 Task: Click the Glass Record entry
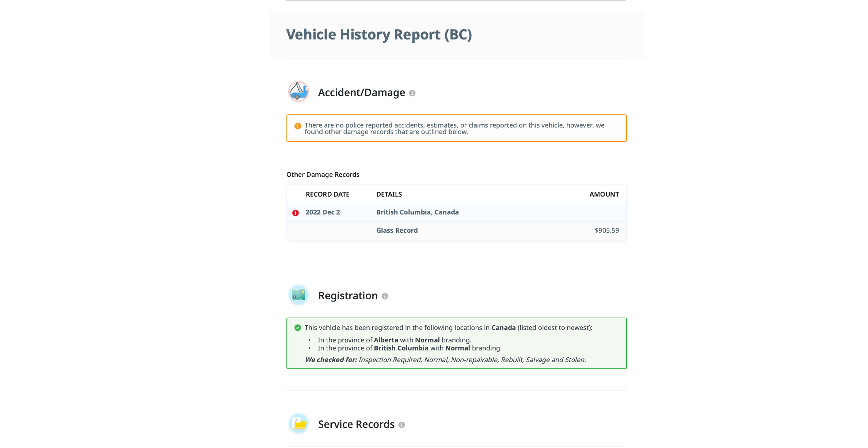click(397, 231)
